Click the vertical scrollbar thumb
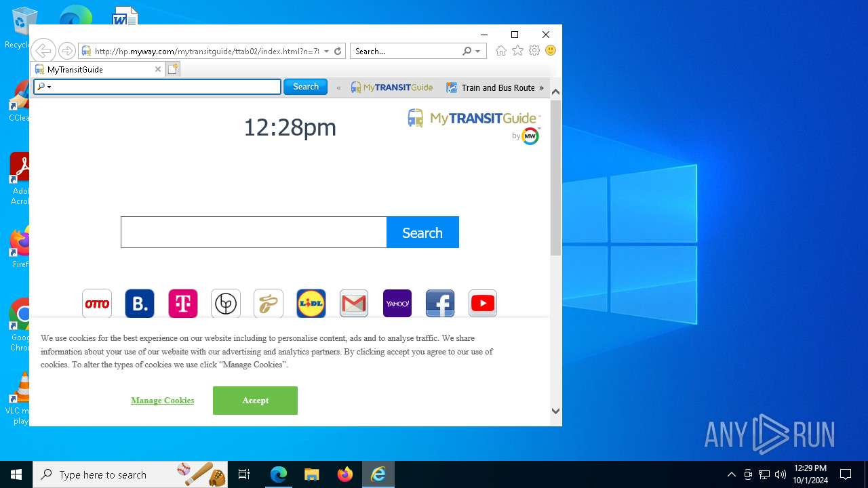 tap(555, 178)
